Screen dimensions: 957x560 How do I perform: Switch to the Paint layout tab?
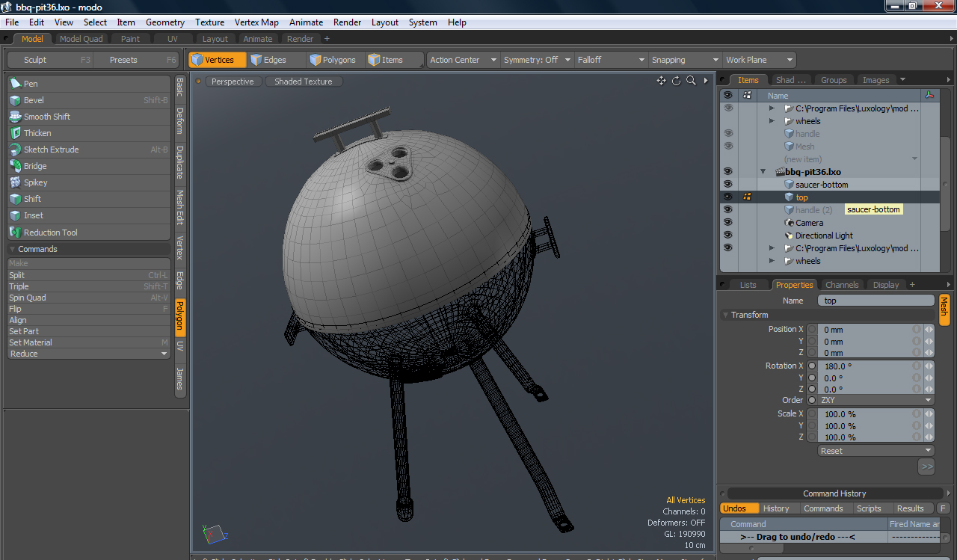tap(131, 39)
